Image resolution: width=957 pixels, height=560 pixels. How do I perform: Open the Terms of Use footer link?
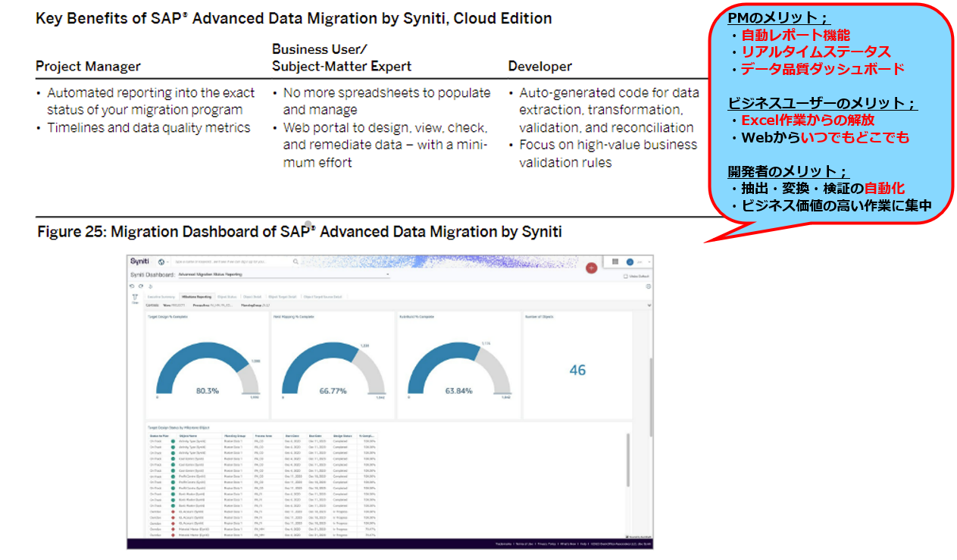coord(524,544)
